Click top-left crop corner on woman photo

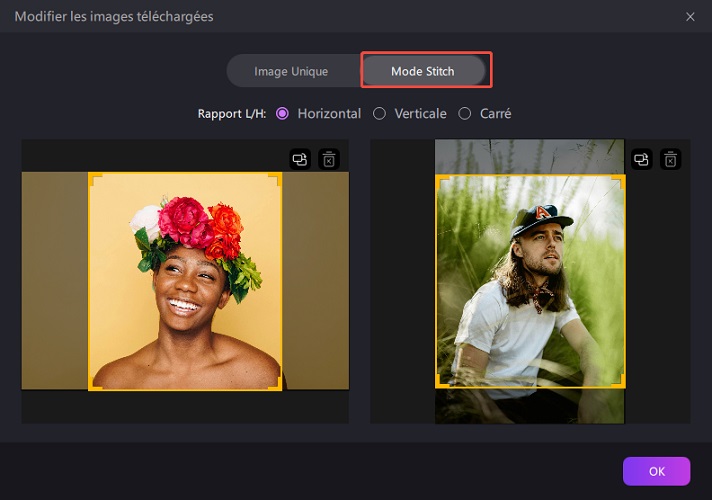coord(95,179)
